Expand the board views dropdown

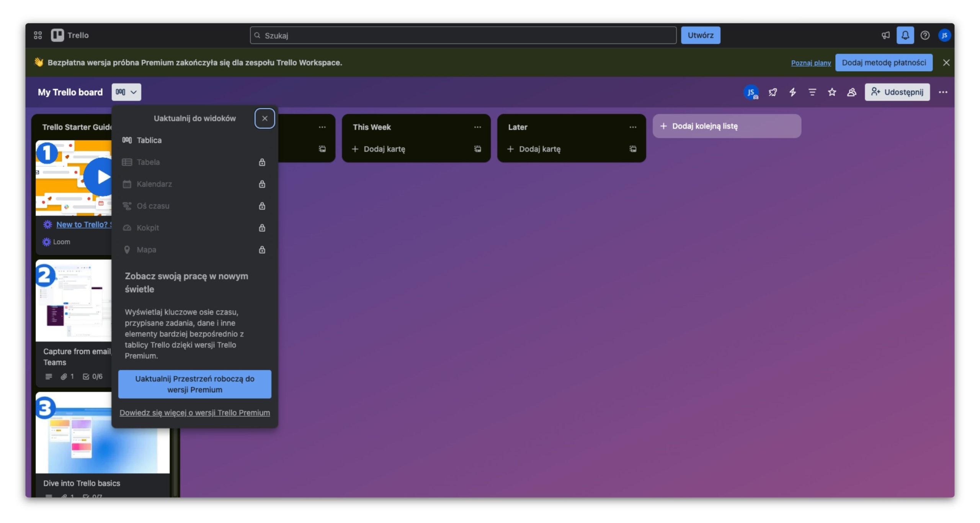tap(126, 92)
